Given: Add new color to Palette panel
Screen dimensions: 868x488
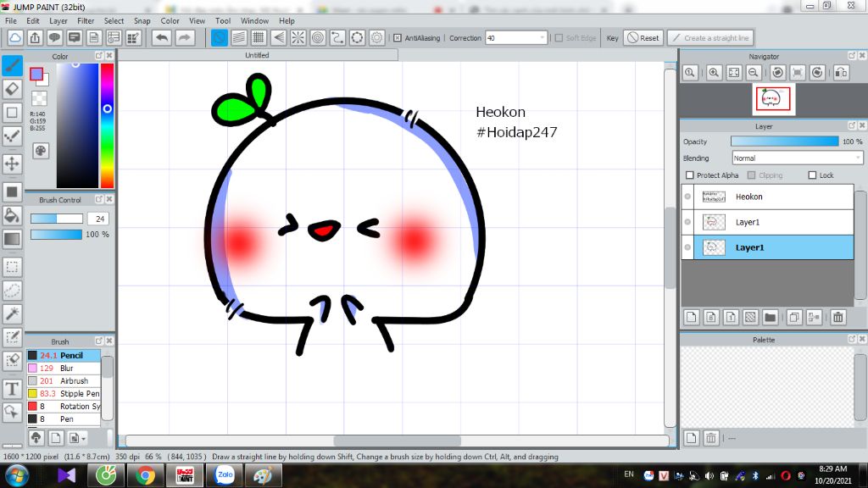Looking at the screenshot, I should (x=692, y=438).
